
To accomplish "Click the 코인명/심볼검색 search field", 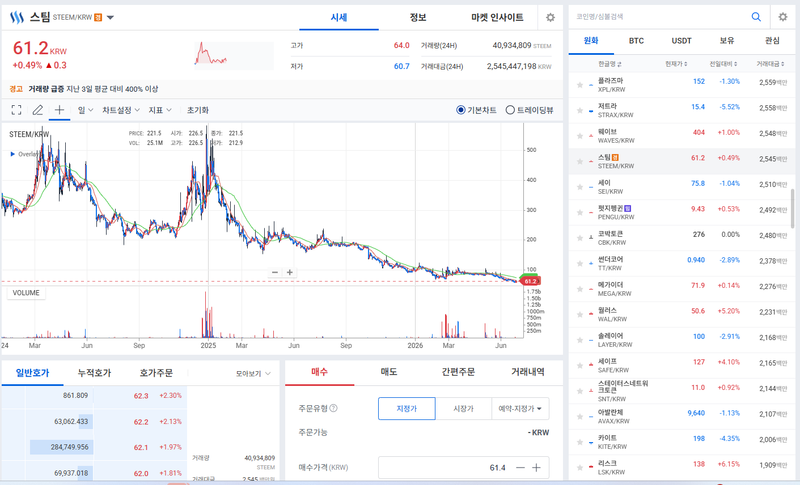I will [x=661, y=17].
